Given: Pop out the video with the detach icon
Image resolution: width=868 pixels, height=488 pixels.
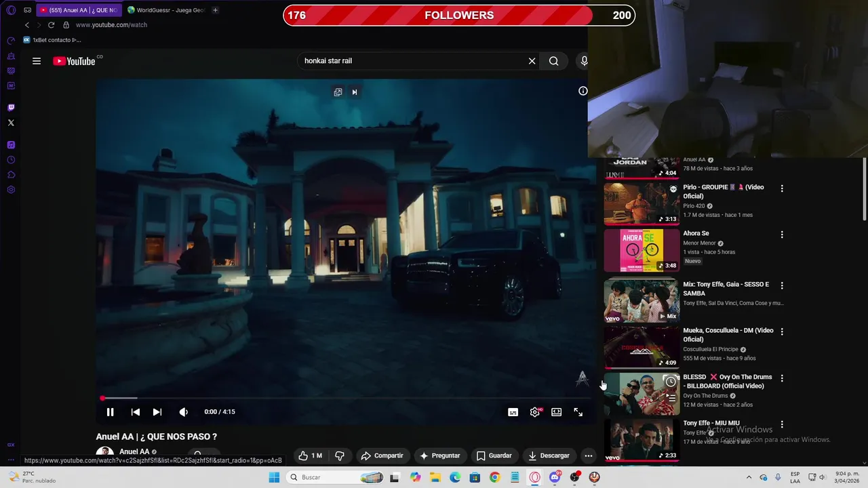Looking at the screenshot, I should (x=338, y=92).
